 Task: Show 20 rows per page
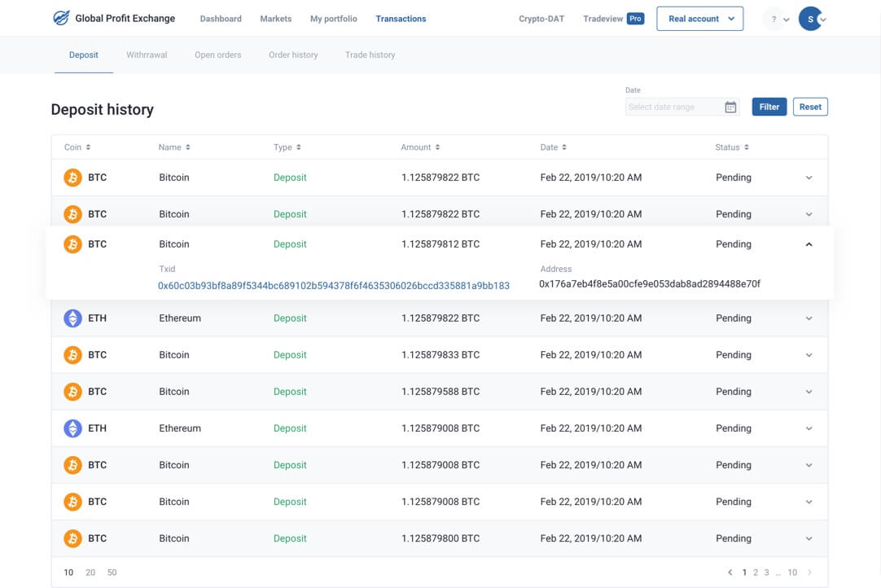(x=90, y=573)
